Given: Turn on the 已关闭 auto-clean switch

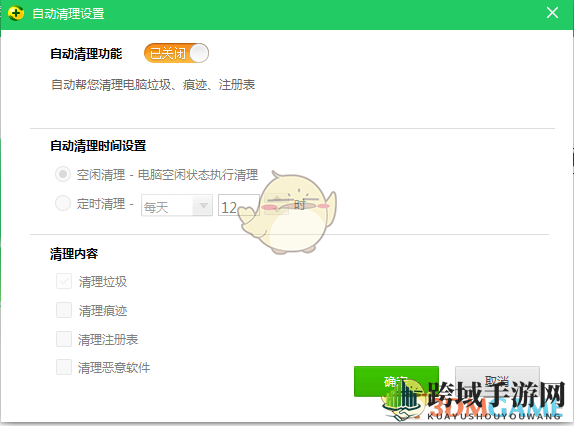Looking at the screenshot, I should click(x=176, y=53).
